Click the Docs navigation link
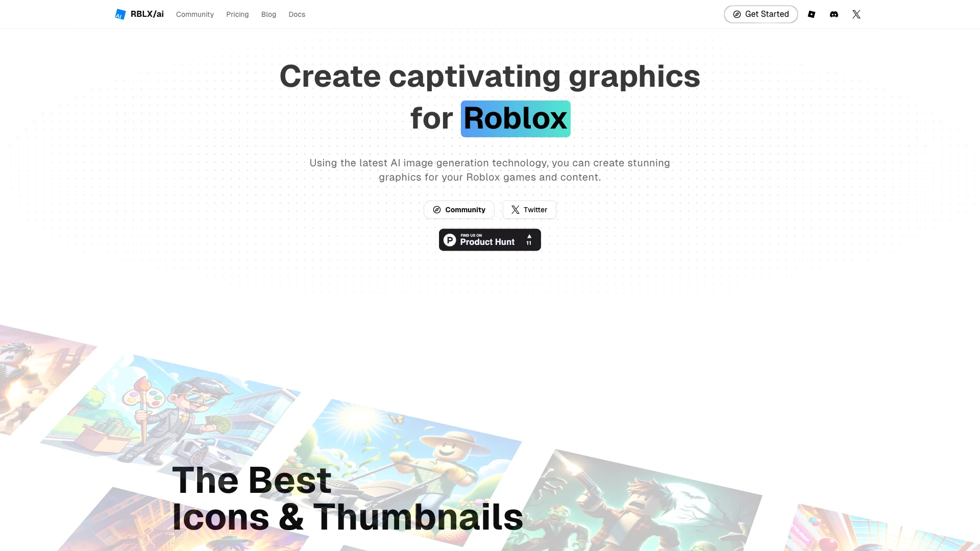 click(x=297, y=13)
